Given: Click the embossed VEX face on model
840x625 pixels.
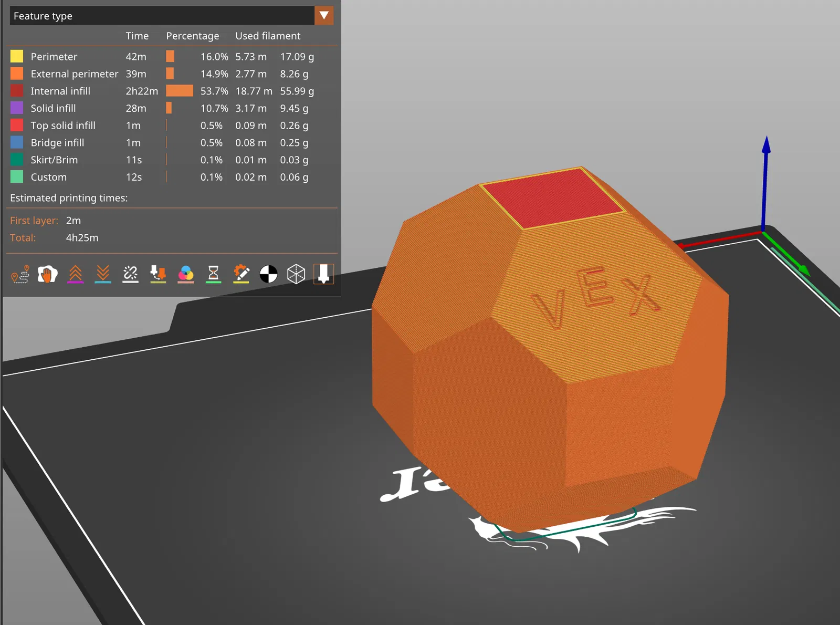Looking at the screenshot, I should point(596,298).
